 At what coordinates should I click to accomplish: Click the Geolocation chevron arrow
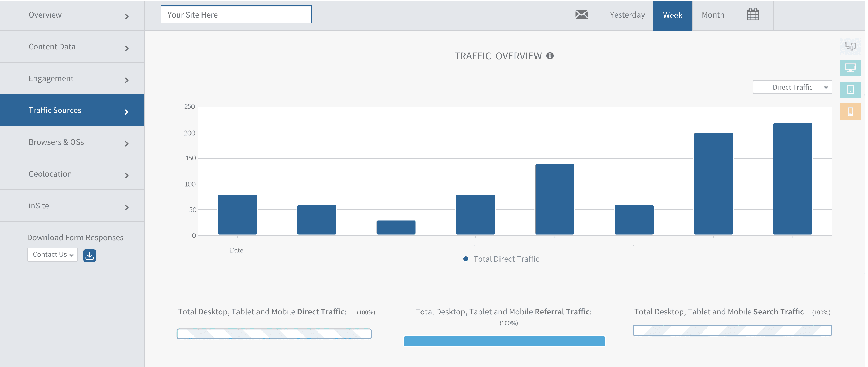[127, 176]
